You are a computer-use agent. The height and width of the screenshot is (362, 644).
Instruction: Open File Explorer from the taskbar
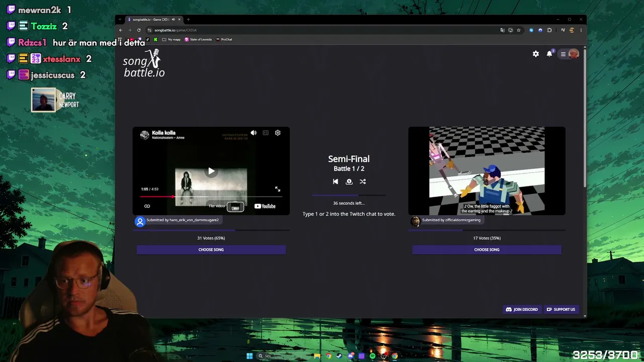pos(317,356)
